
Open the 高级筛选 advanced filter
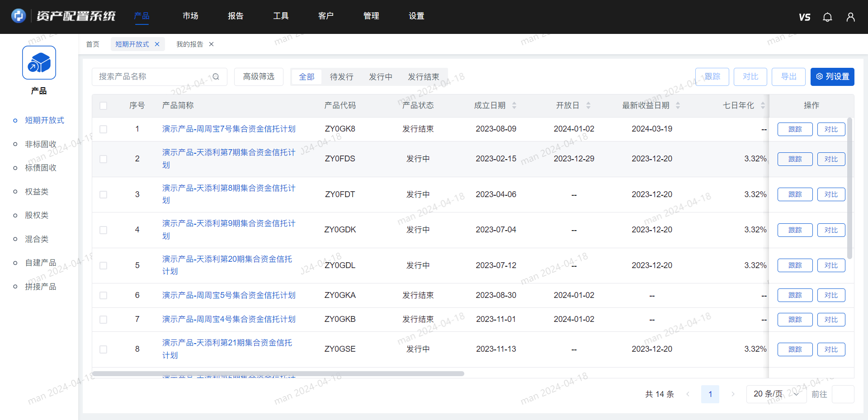[259, 77]
